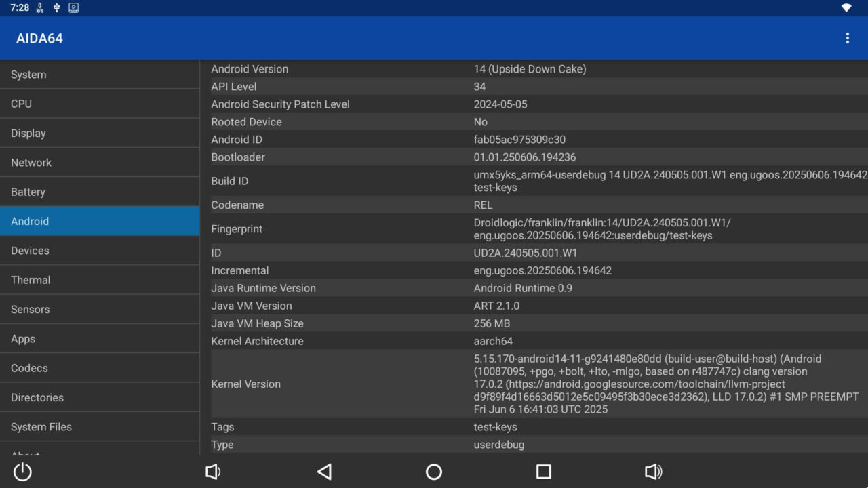Tap the volume down speaker icon
868x488 pixels.
(x=213, y=472)
